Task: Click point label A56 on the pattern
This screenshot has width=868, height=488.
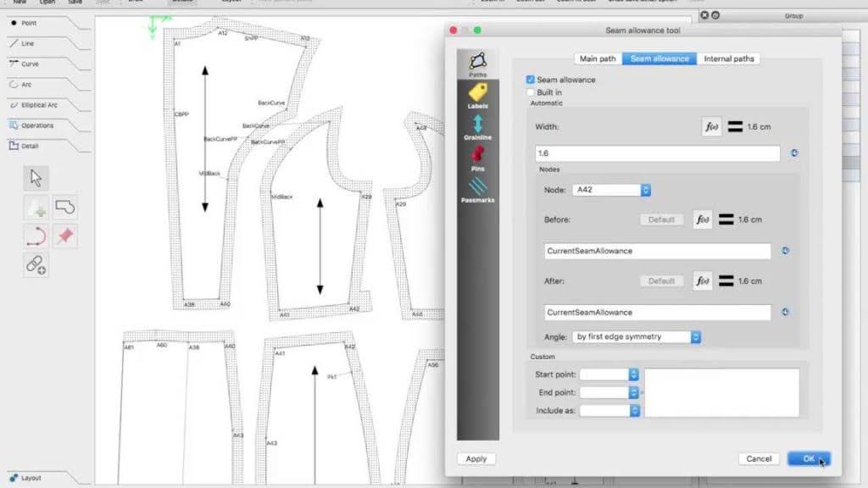Action: (x=433, y=364)
